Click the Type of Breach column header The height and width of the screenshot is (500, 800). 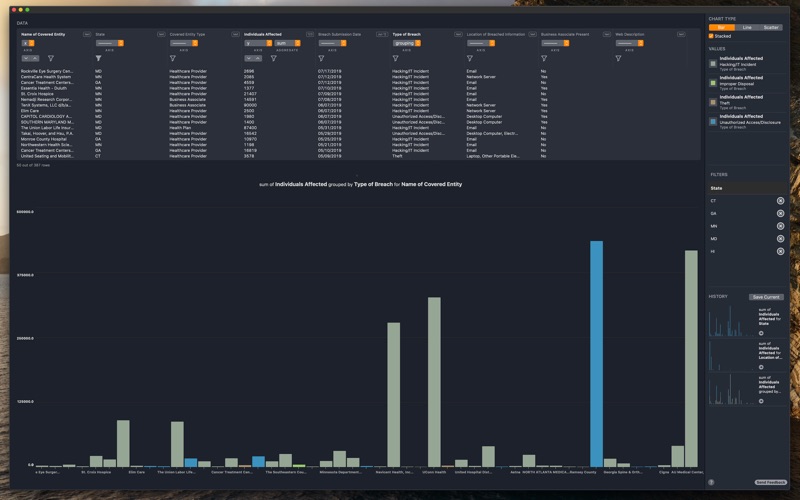click(407, 34)
